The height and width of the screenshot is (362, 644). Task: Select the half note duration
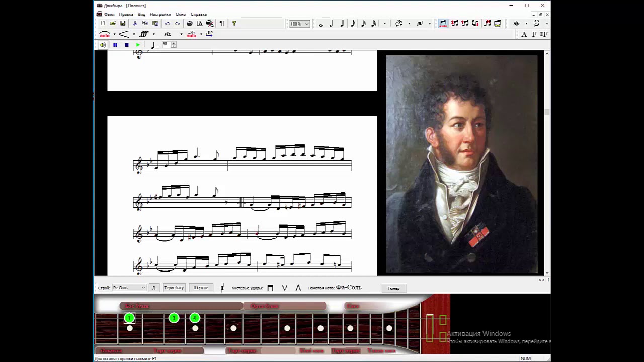coord(331,24)
